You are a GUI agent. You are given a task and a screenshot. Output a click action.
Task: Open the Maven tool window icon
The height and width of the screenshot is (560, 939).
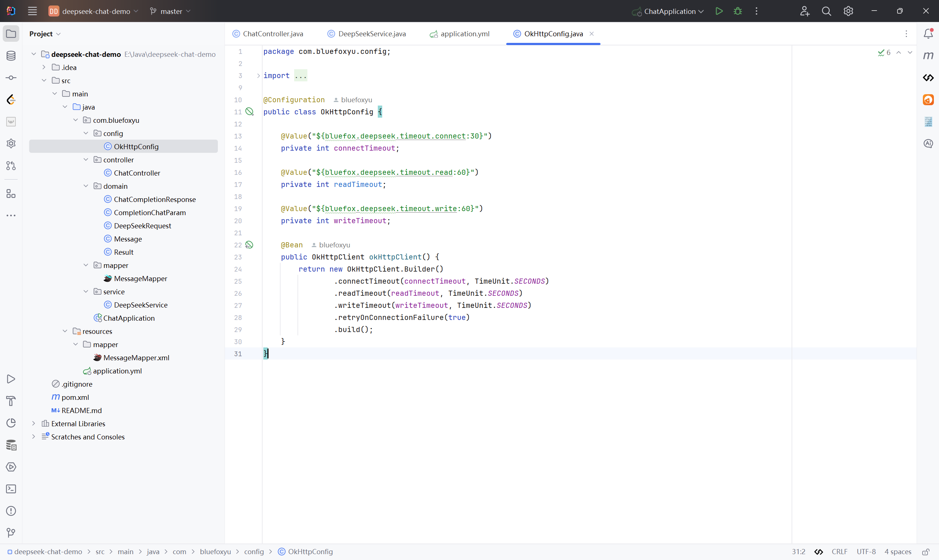point(928,56)
